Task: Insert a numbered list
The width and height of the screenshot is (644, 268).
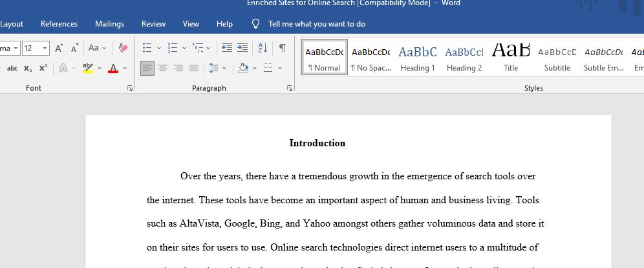Action: 173,48
